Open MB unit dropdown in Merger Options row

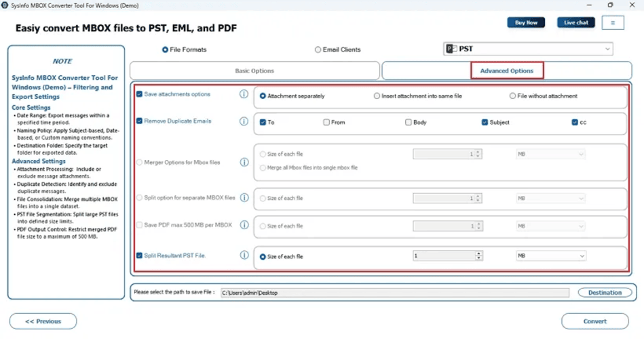click(x=551, y=154)
